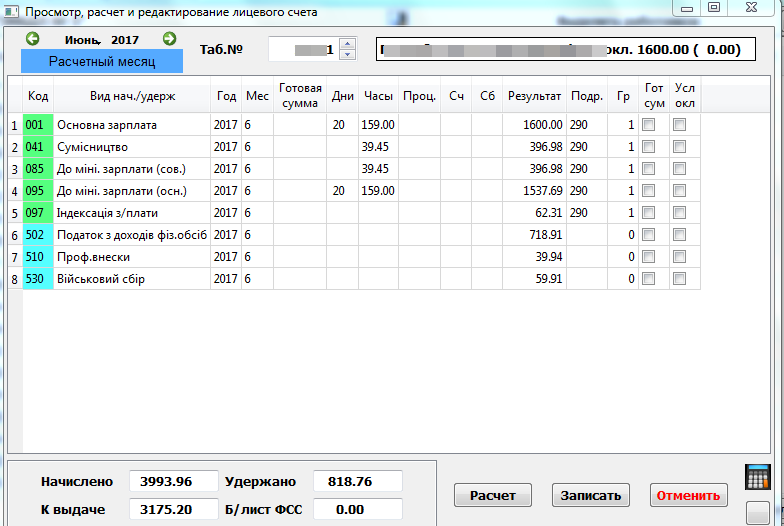Minimize the window
Viewport: 784px width, 526px height.
[x=686, y=7]
